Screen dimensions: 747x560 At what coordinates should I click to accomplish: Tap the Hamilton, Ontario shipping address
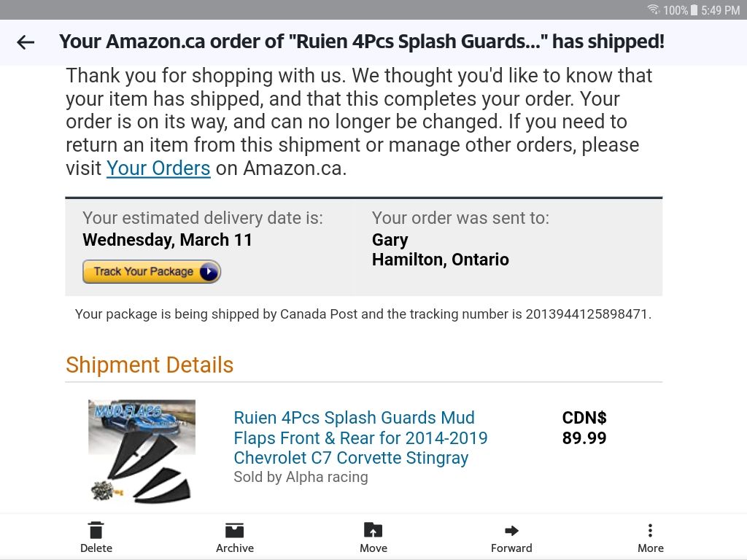point(440,260)
